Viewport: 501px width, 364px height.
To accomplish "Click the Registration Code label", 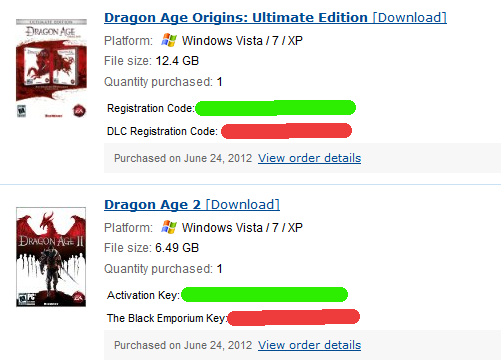I will point(151,108).
